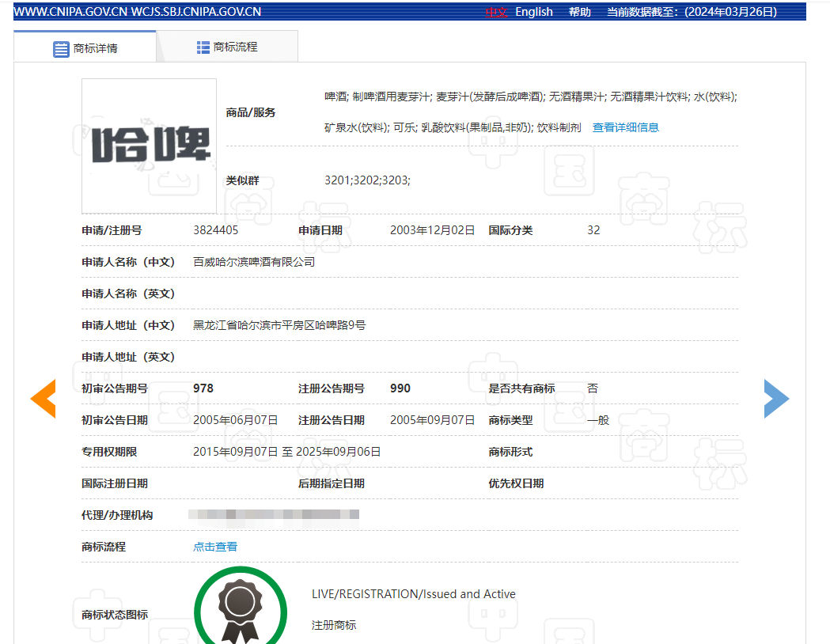The image size is (830, 644).
Task: Click the 代理/办理机构 label
Action: tap(117, 515)
